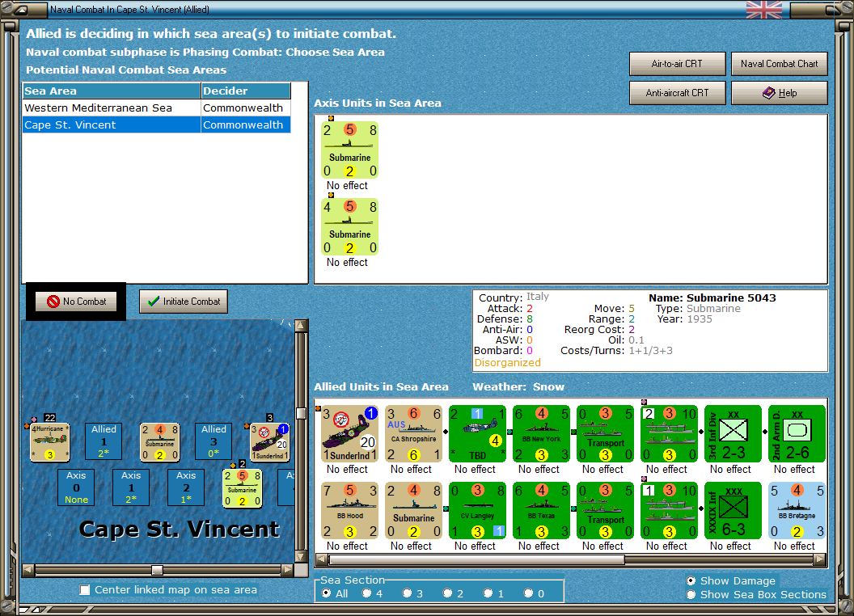Click the map horizontal scrollbar left arrow
Image resolution: width=854 pixels, height=616 pixels.
coord(28,570)
